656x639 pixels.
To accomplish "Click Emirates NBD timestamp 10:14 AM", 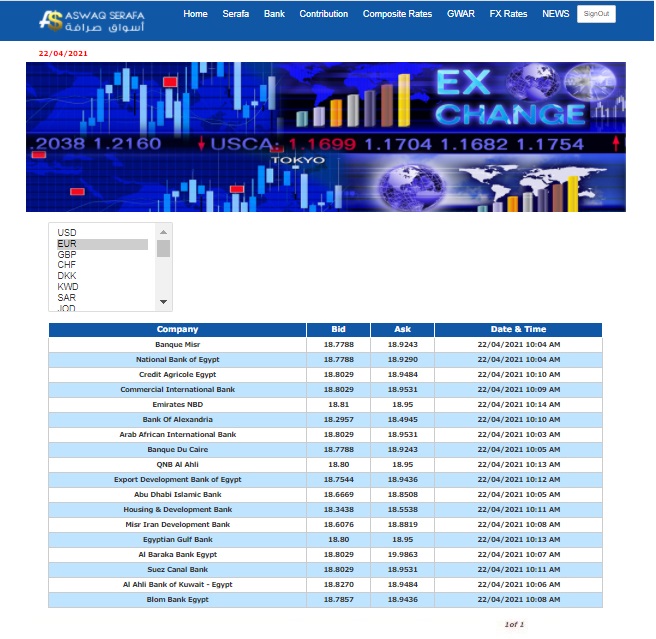I will coord(518,405).
